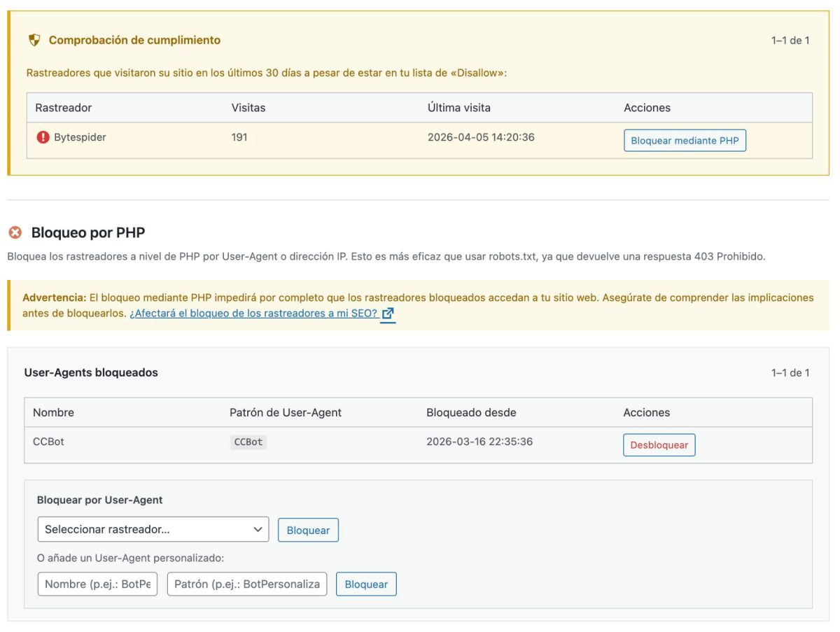Click the Patrón de User-Agent column header

tap(286, 412)
